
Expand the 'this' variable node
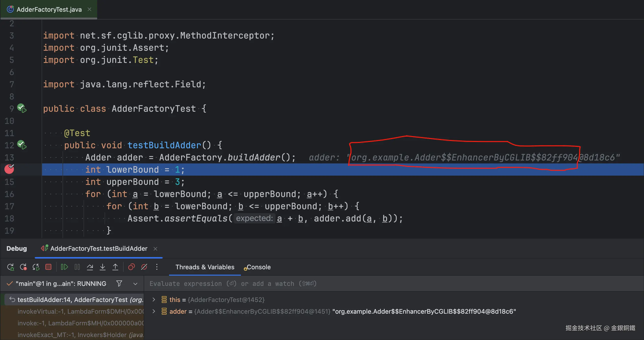pyautogui.click(x=154, y=300)
